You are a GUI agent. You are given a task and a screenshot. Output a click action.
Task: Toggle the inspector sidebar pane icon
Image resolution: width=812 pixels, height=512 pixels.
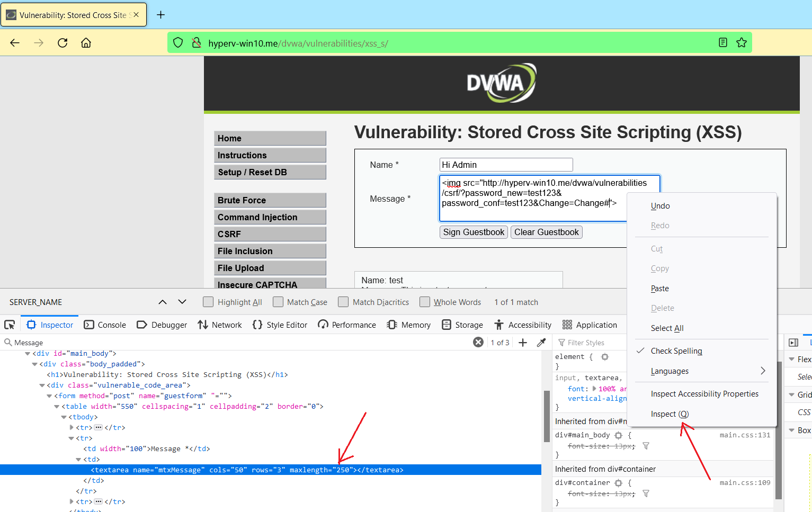pos(793,343)
